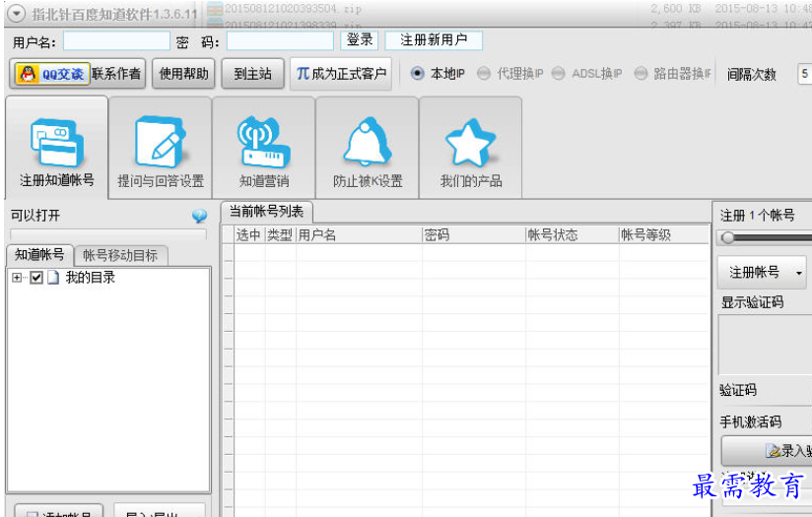
Task: Open the 注册知道帐号 tab with card icon
Action: pyautogui.click(x=56, y=147)
